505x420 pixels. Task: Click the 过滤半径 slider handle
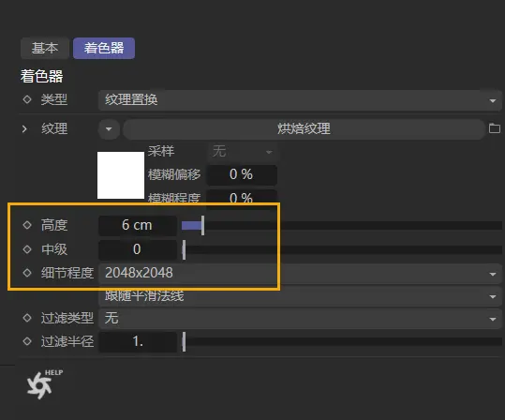pyautogui.click(x=184, y=341)
